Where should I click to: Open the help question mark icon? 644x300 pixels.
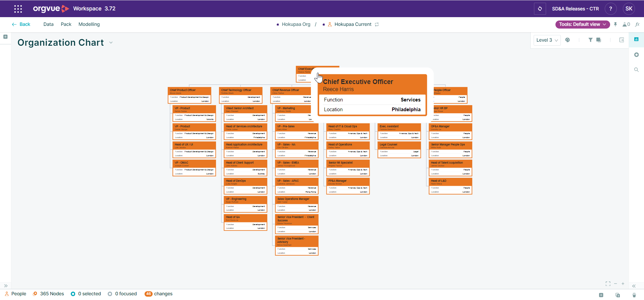[610, 9]
